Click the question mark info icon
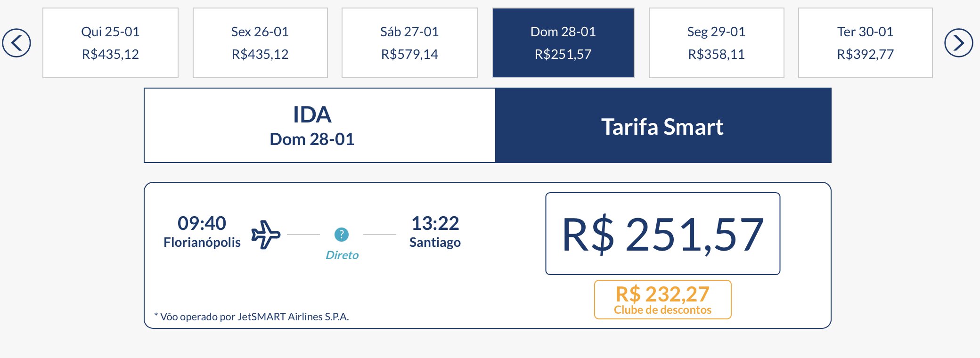 342,234
